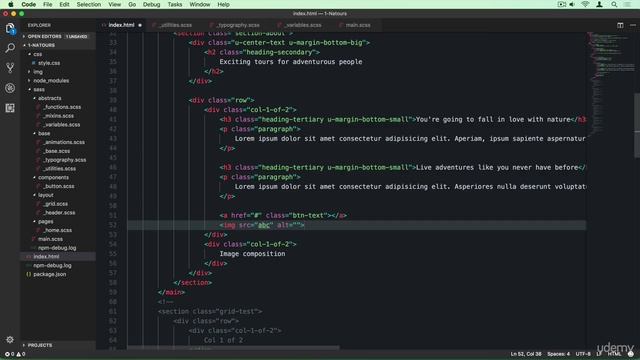Viewport: 640px width, 360px height.
Task: Click the editor horizontal scrollbar thumb
Action: coord(233,348)
